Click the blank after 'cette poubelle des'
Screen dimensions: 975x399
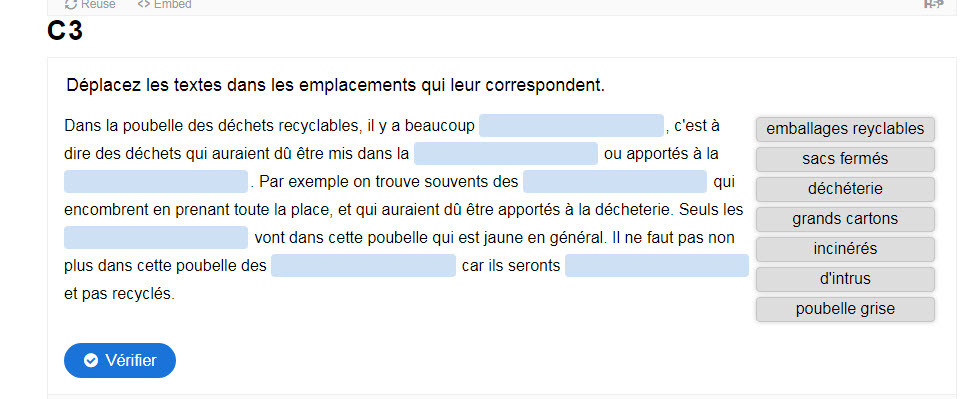(x=364, y=265)
